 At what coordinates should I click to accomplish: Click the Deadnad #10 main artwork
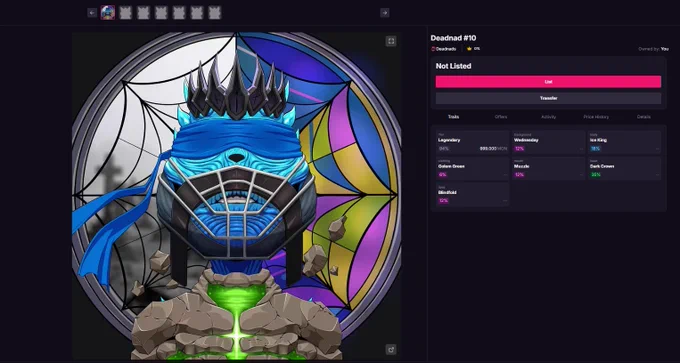tap(236, 196)
